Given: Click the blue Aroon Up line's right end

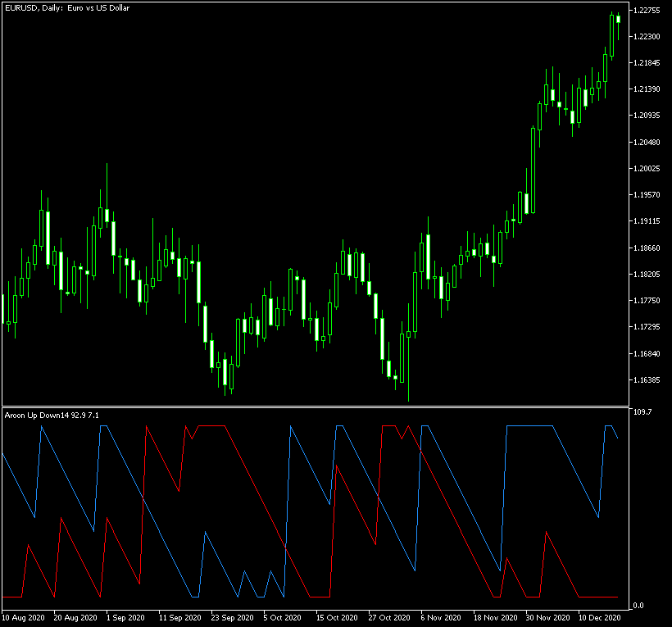Looking at the screenshot, I should pyautogui.click(x=617, y=438).
